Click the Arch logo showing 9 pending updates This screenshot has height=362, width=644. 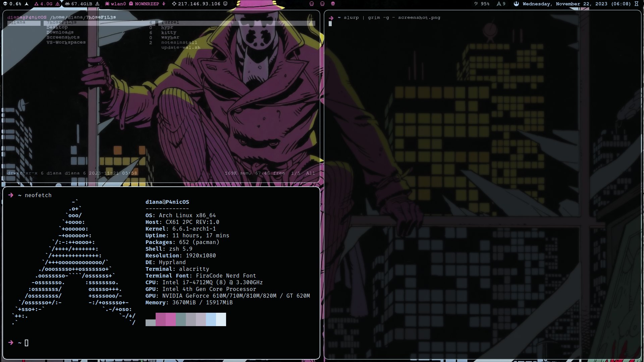coord(499,4)
